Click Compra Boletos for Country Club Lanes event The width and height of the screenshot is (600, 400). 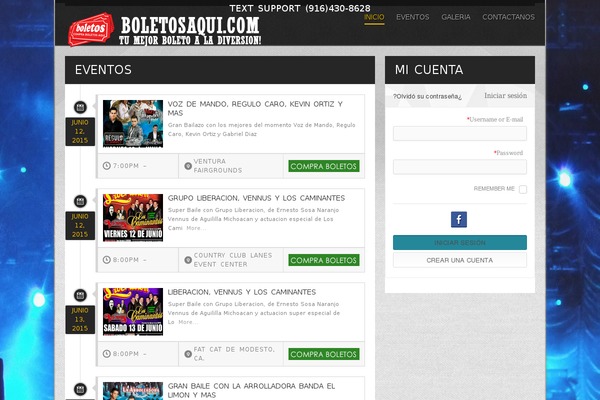[324, 260]
